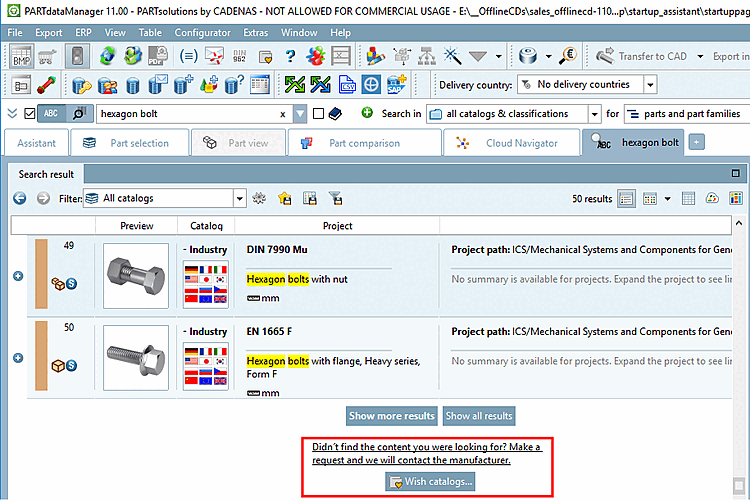The image size is (750, 502).
Task: Open the Delivery country dropdown
Action: point(650,85)
